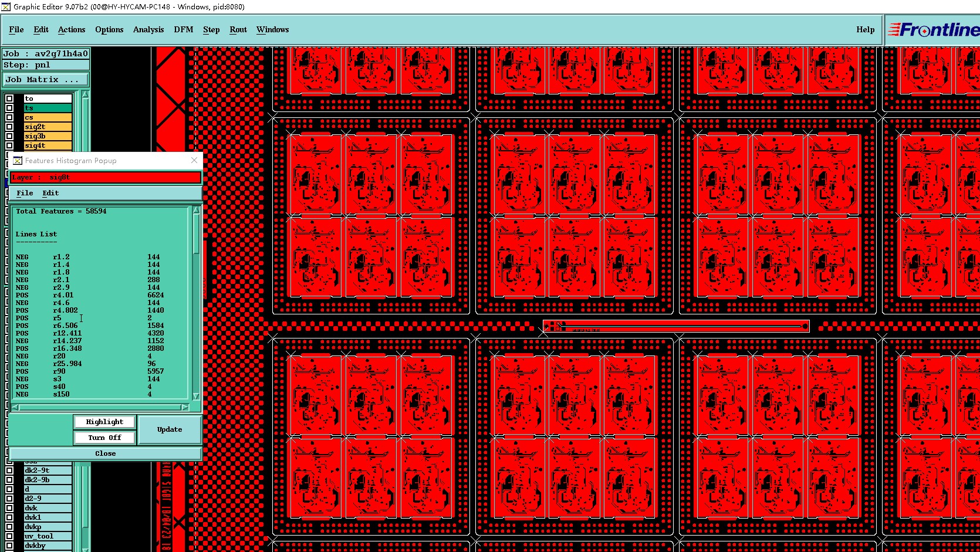The image size is (980, 552).
Task: Select the uv_tool layer name
Action: pyautogui.click(x=48, y=536)
